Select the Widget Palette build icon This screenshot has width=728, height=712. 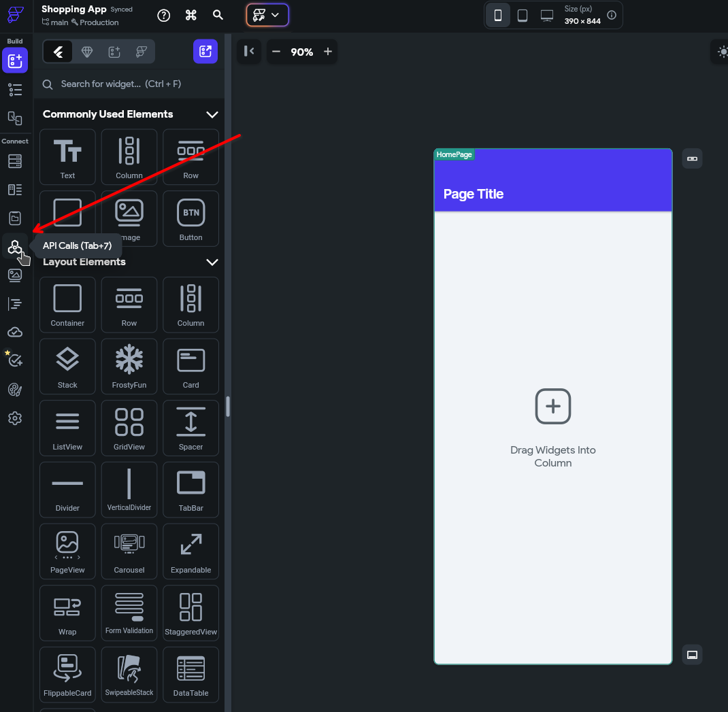click(15, 61)
